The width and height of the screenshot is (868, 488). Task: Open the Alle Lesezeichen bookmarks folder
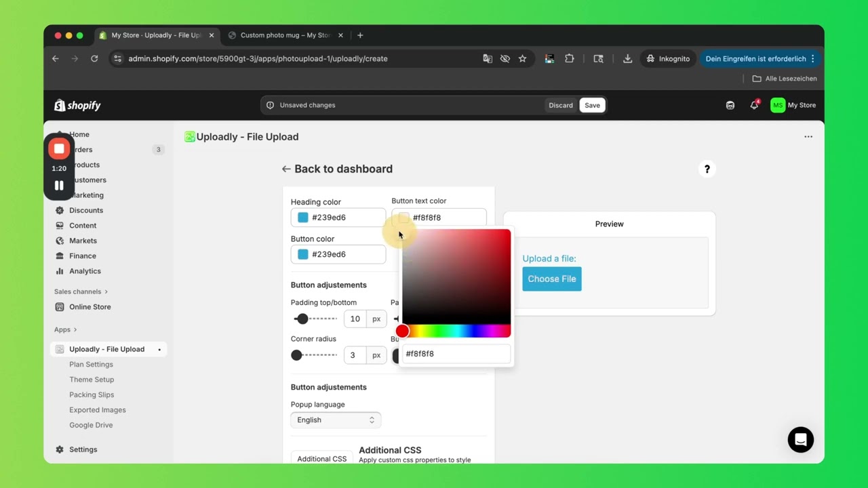[785, 79]
